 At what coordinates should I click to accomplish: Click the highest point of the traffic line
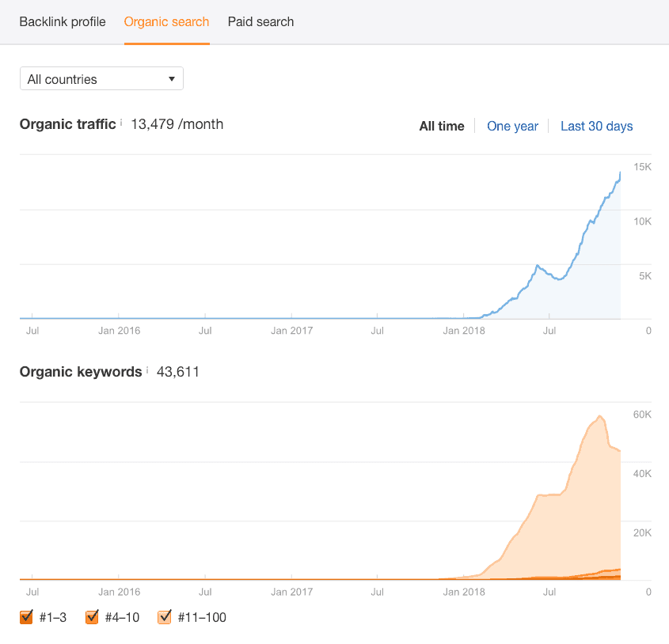coord(620,173)
